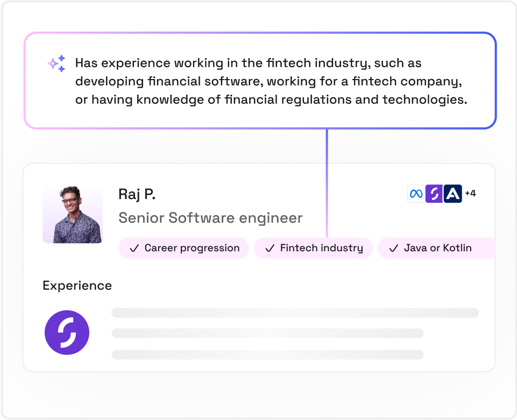
Task: Click the first placeholder line in Experience
Action: coord(295,313)
